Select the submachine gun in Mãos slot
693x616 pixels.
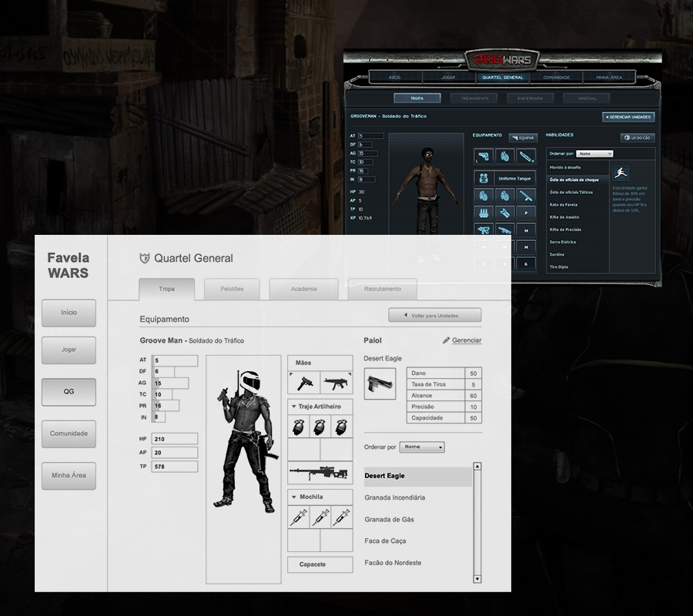coord(336,382)
